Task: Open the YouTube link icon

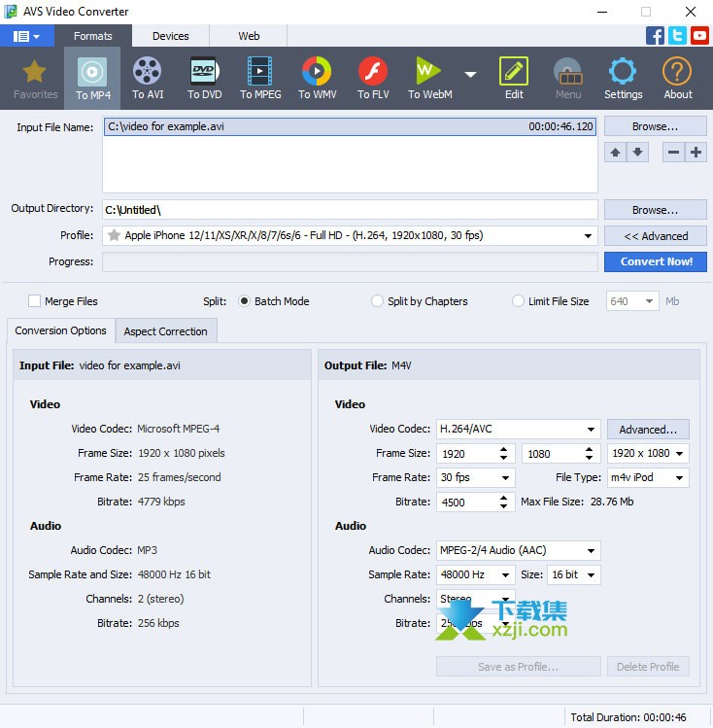Action: point(699,36)
